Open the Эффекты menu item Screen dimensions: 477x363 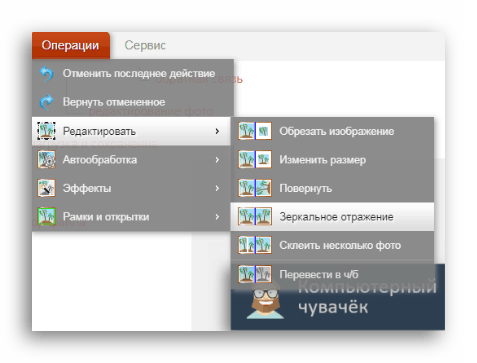point(131,188)
